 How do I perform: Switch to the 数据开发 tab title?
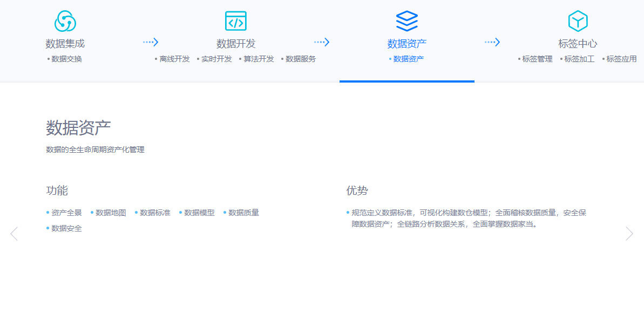(236, 44)
